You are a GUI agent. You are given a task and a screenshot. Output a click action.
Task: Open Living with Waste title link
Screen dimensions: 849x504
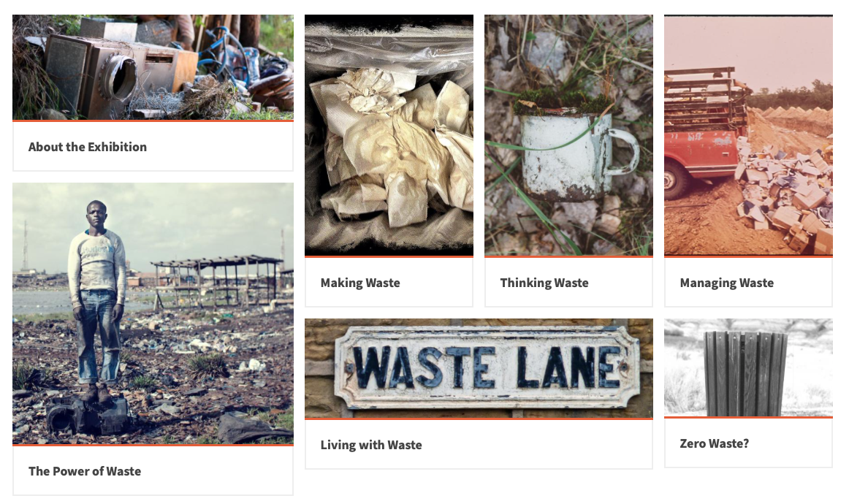pos(371,444)
